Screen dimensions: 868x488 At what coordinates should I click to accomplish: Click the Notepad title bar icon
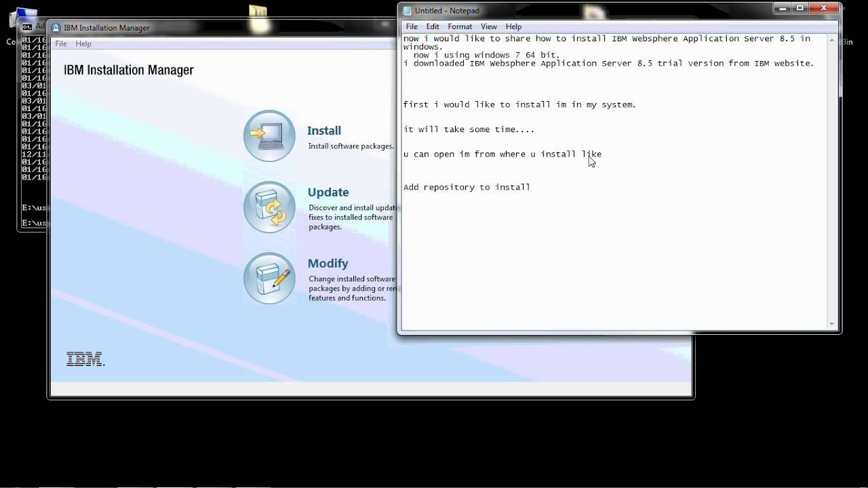click(407, 10)
